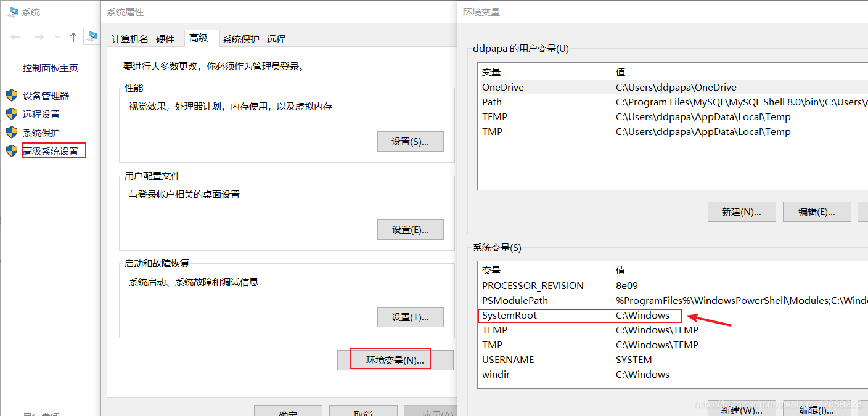Image resolution: width=868 pixels, height=416 pixels.
Task: Select the 高级 tab
Action: pos(202,38)
